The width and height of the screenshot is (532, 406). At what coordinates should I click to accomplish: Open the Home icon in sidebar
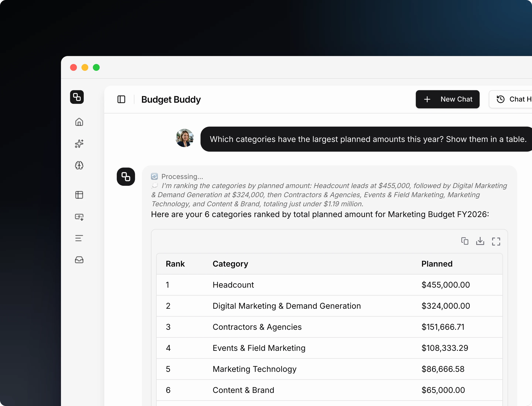pyautogui.click(x=79, y=122)
